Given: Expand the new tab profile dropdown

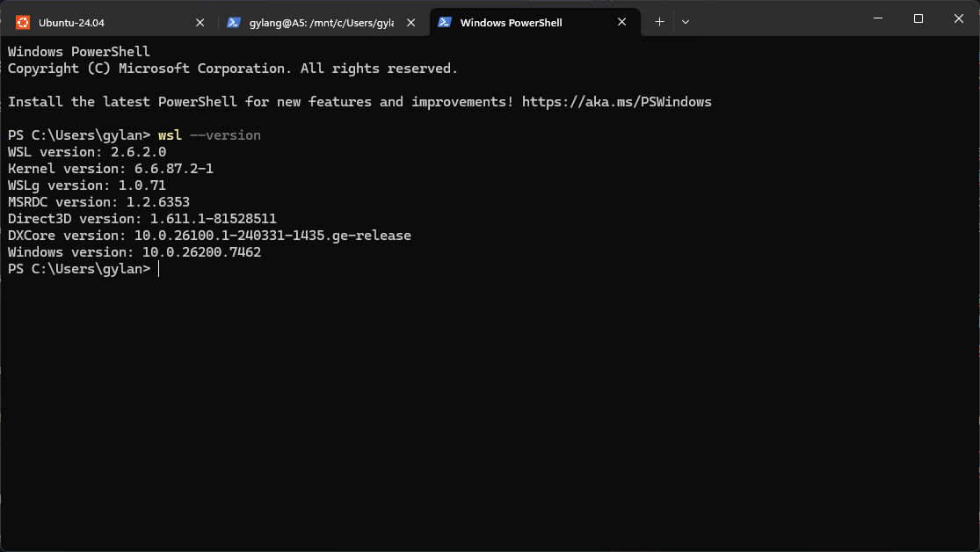Looking at the screenshot, I should [x=686, y=22].
